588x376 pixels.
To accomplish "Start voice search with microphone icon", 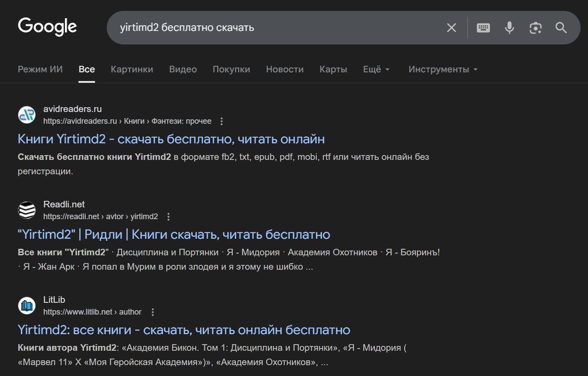I will point(509,28).
